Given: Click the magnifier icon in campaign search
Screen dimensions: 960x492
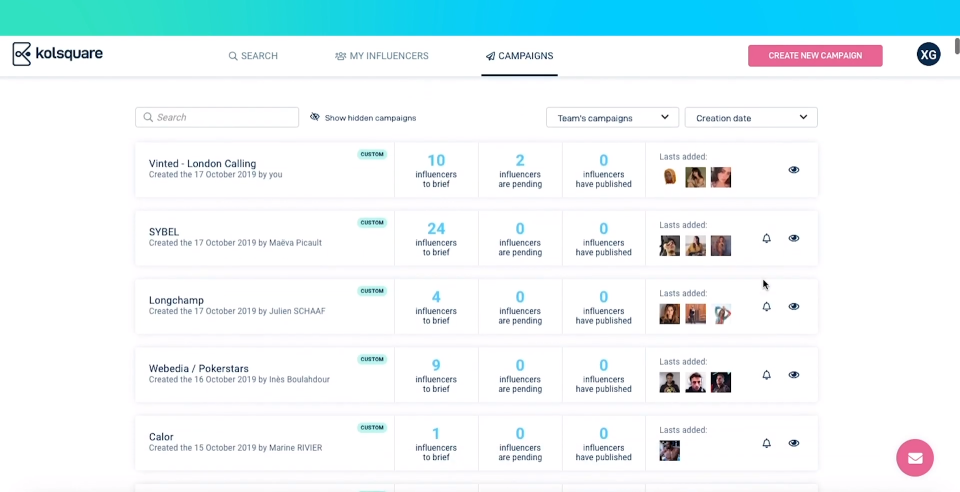Looking at the screenshot, I should click(x=148, y=117).
